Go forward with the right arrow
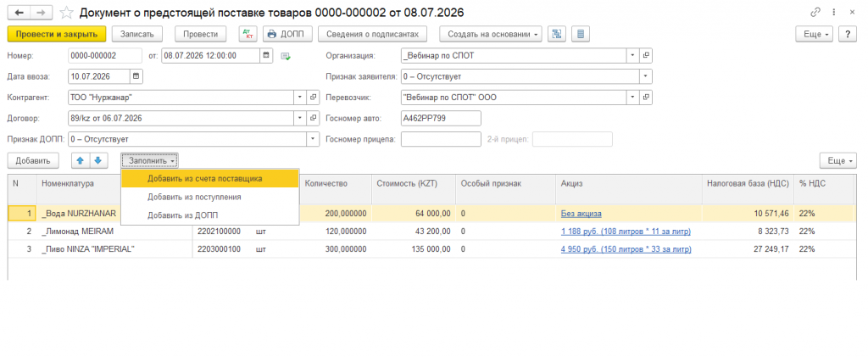Viewport: 868px width, 357px height. coord(41,12)
